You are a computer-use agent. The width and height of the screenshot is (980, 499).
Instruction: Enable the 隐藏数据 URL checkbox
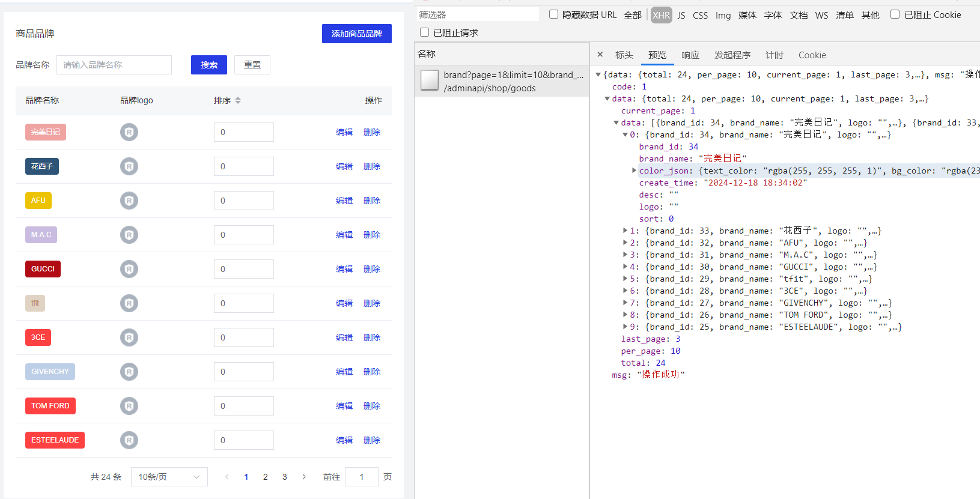(x=553, y=14)
